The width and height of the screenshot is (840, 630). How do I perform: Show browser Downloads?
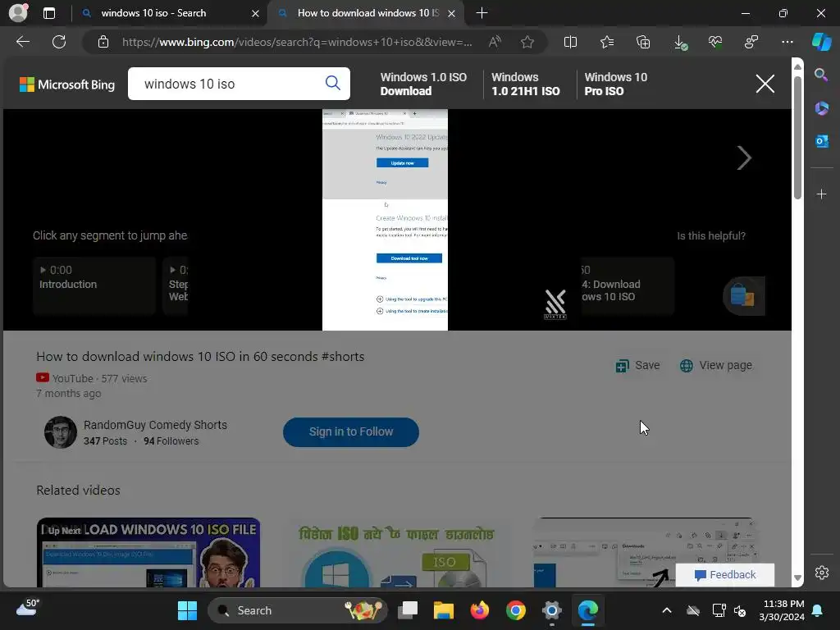[x=679, y=42]
